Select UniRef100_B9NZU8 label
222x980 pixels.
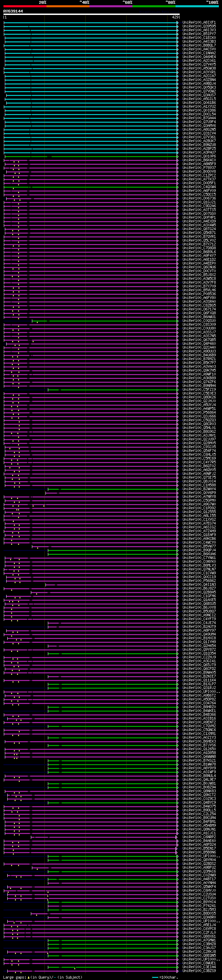coord(199,145)
